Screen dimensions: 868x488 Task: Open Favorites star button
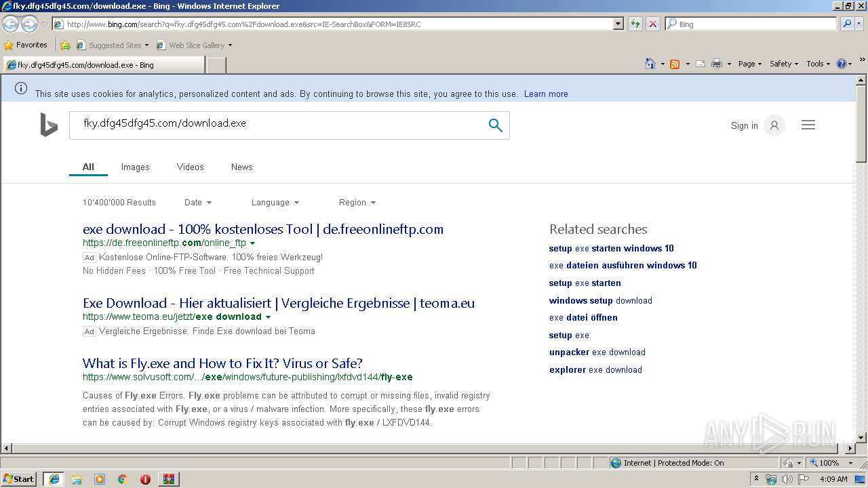[x=26, y=45]
